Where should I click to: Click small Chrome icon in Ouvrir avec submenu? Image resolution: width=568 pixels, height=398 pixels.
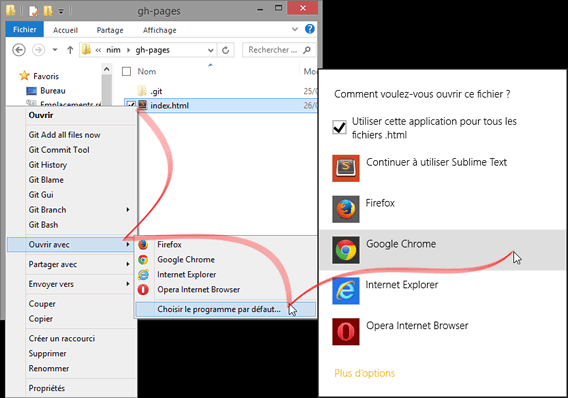[143, 260]
